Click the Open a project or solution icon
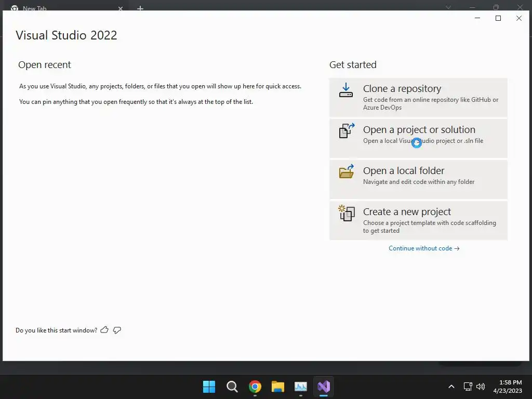Viewport: 532px width, 399px height. point(347,130)
